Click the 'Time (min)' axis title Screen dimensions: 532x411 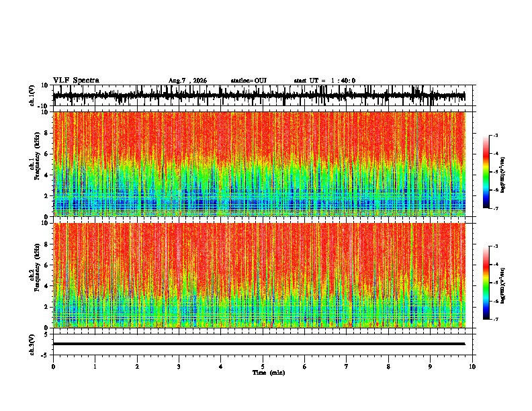click(x=269, y=373)
